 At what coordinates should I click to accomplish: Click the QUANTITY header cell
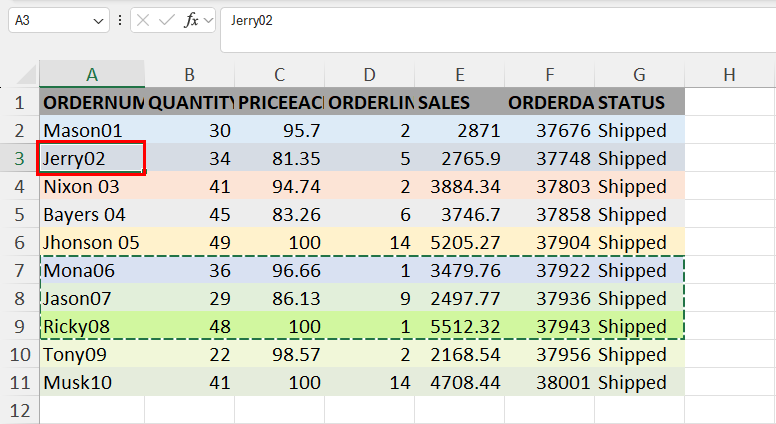tap(190, 102)
